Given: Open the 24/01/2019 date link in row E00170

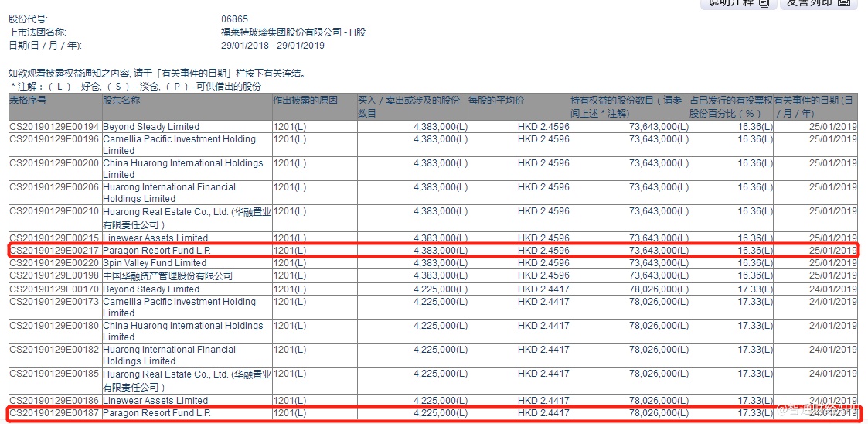Looking at the screenshot, I should click(x=832, y=289).
